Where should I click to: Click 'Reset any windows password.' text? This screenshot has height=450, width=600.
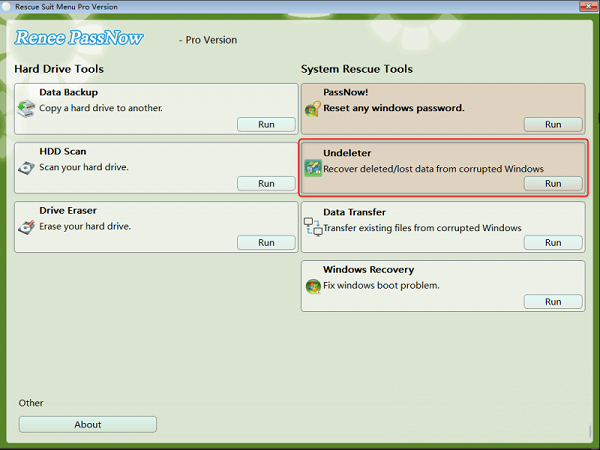(394, 108)
